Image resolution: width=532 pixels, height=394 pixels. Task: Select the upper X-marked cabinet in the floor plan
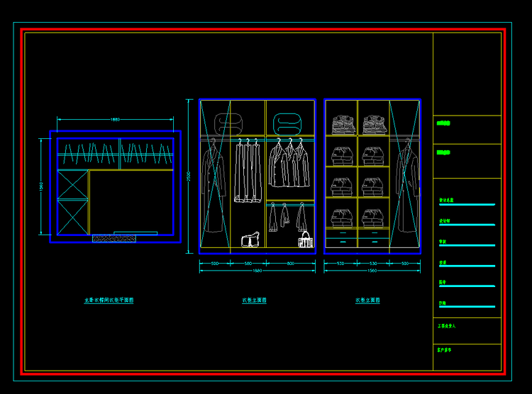pyautogui.click(x=72, y=184)
